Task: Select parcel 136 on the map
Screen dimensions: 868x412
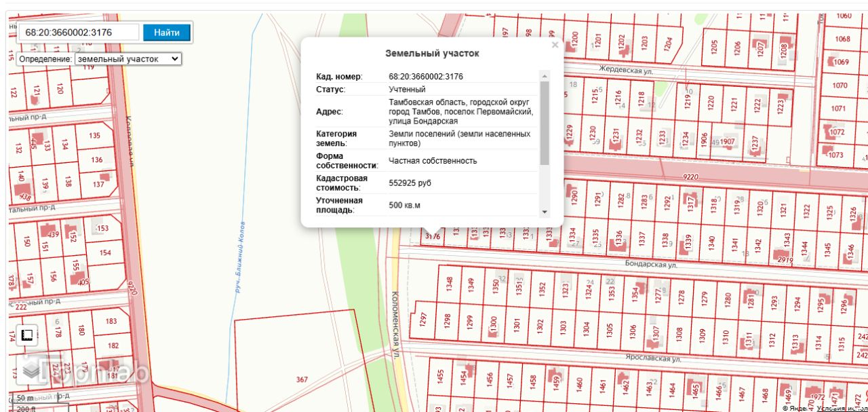Action: point(97,160)
